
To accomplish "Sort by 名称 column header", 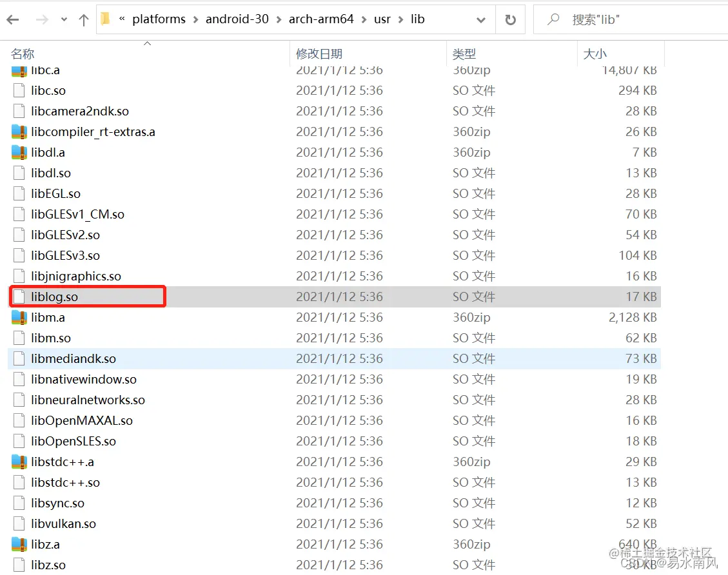I will click(23, 54).
